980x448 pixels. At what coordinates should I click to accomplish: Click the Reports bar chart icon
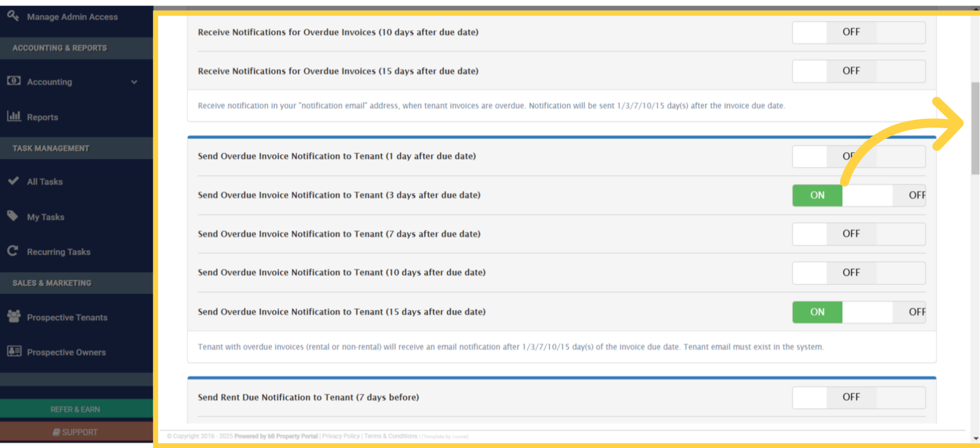point(14,116)
